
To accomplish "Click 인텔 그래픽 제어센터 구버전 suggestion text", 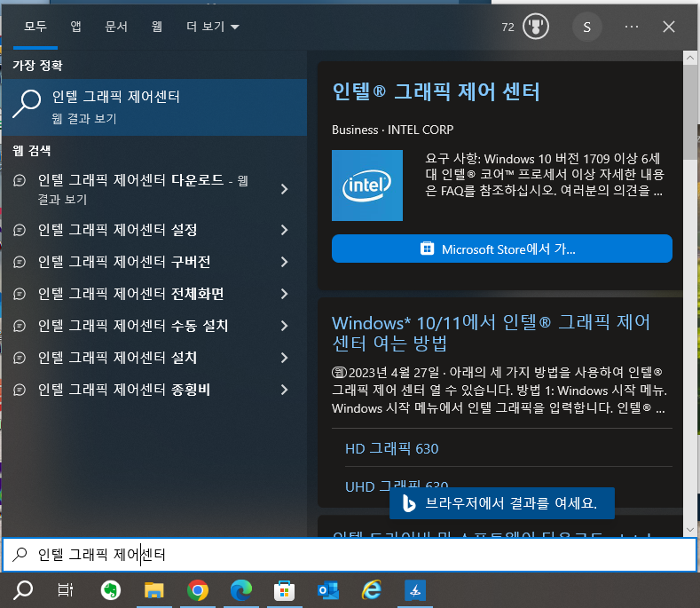I will click(x=124, y=262).
